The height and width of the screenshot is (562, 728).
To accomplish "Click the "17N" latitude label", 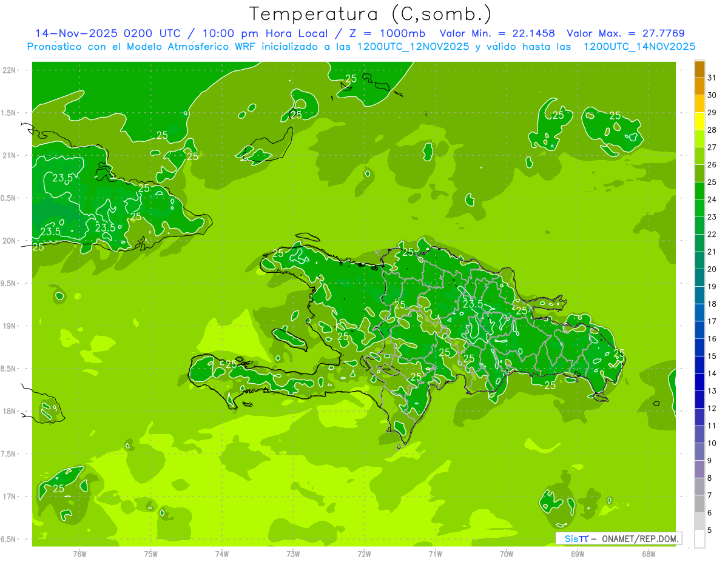I will tap(10, 497).
